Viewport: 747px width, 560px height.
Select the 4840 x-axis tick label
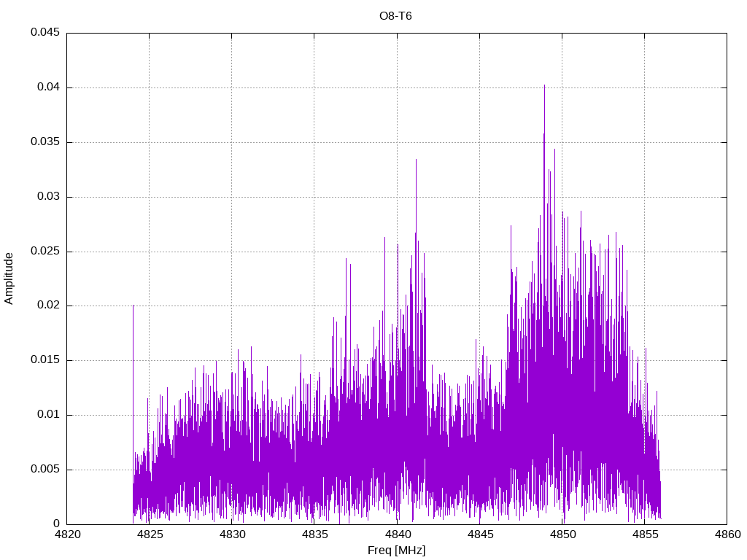pyautogui.click(x=397, y=534)
